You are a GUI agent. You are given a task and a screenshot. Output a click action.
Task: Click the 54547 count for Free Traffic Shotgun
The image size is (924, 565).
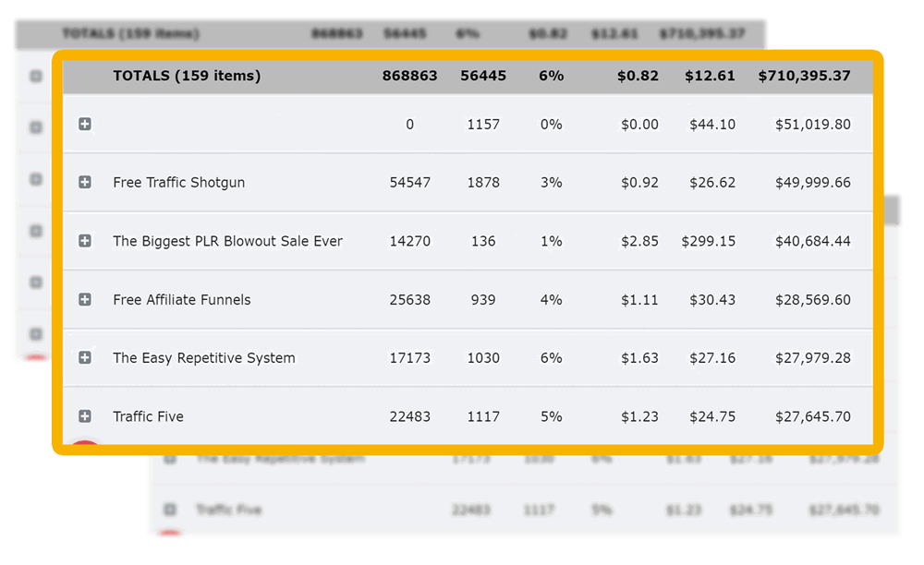[409, 183]
